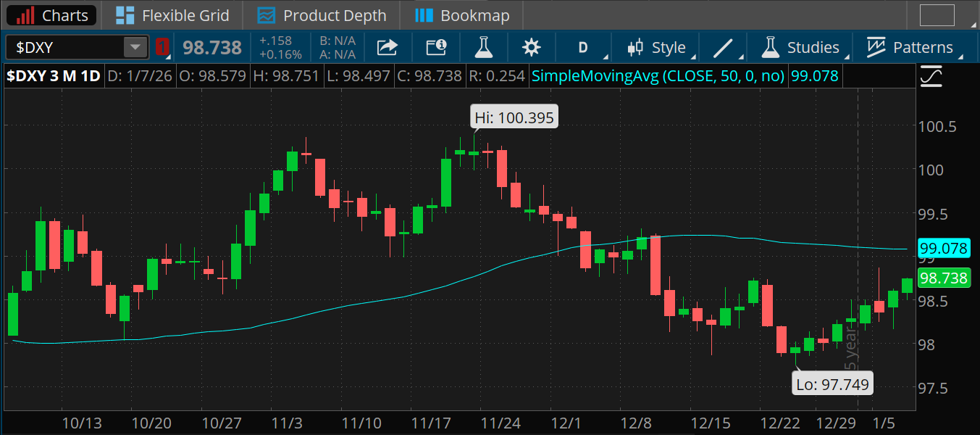The image size is (980, 435).
Task: Click the Hi: 100.395 price bubble
Action: [514, 116]
